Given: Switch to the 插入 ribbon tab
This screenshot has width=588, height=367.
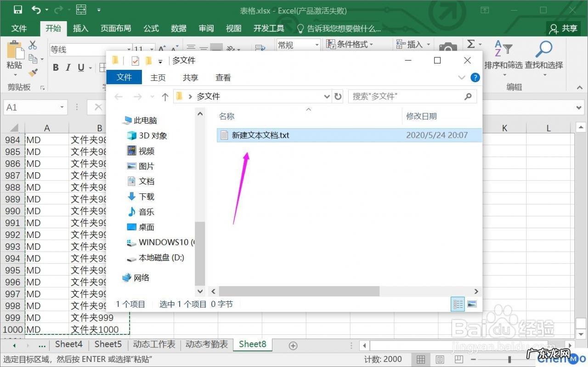Looking at the screenshot, I should [80, 28].
